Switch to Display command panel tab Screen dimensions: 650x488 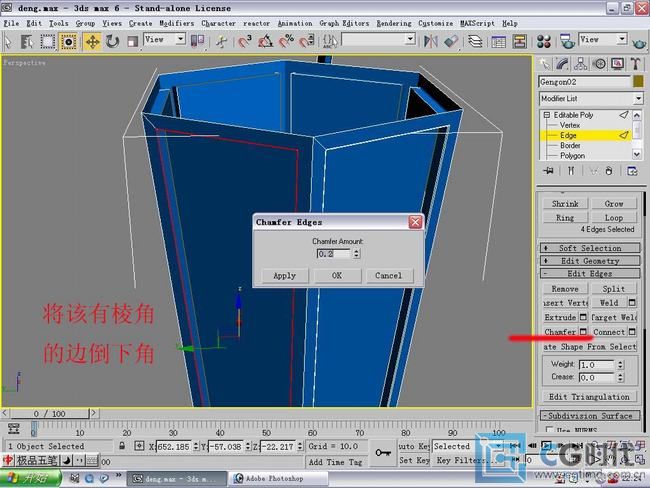[617, 64]
